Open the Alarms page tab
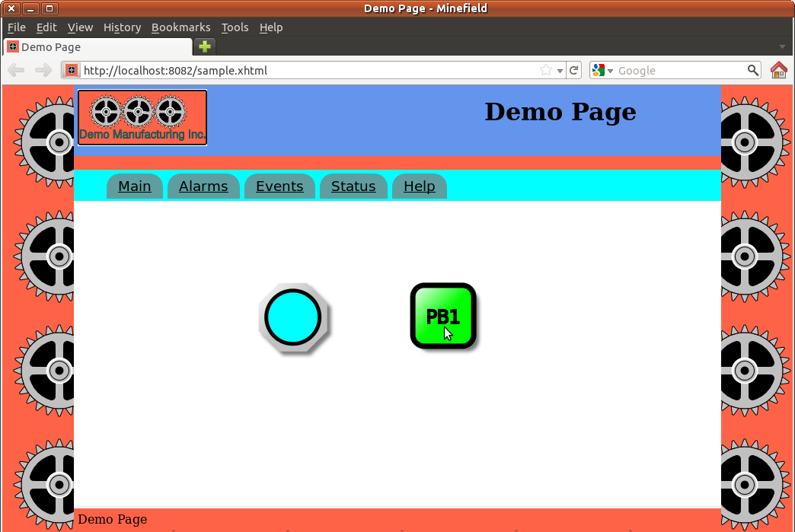Viewport: 795px width, 532px height. [203, 186]
